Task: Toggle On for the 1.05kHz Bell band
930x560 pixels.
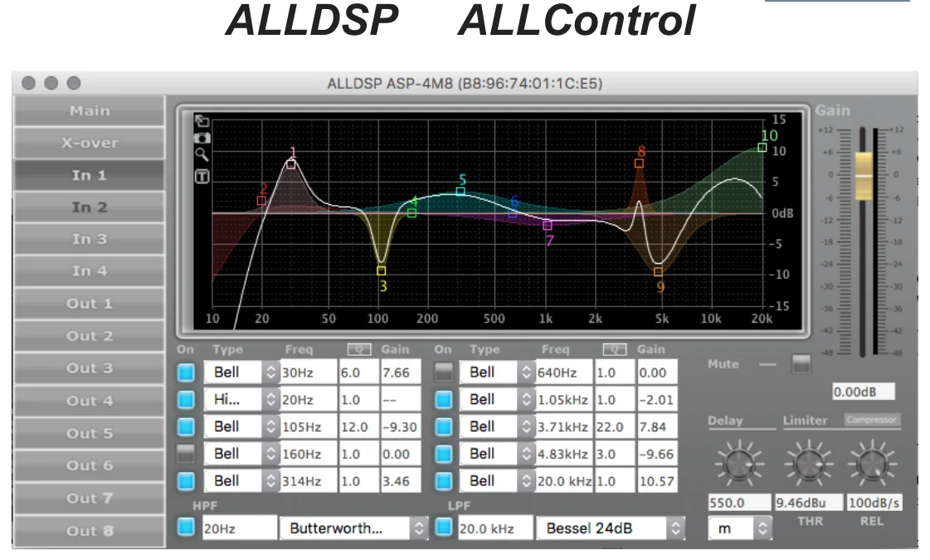Action: tap(443, 400)
